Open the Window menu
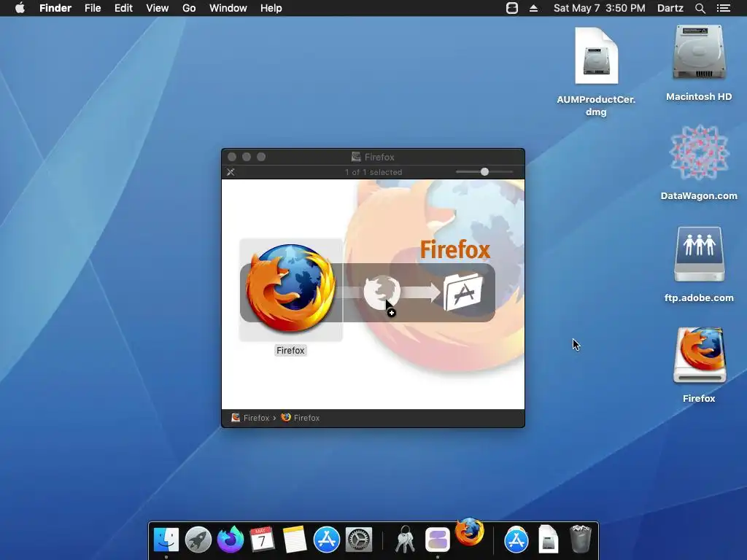Screen dimensions: 747x560 click(228, 8)
